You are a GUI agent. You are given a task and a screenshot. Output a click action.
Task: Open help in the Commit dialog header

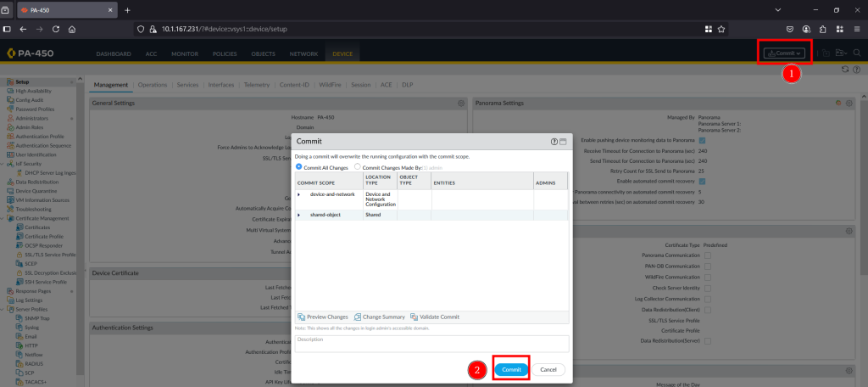click(x=554, y=142)
